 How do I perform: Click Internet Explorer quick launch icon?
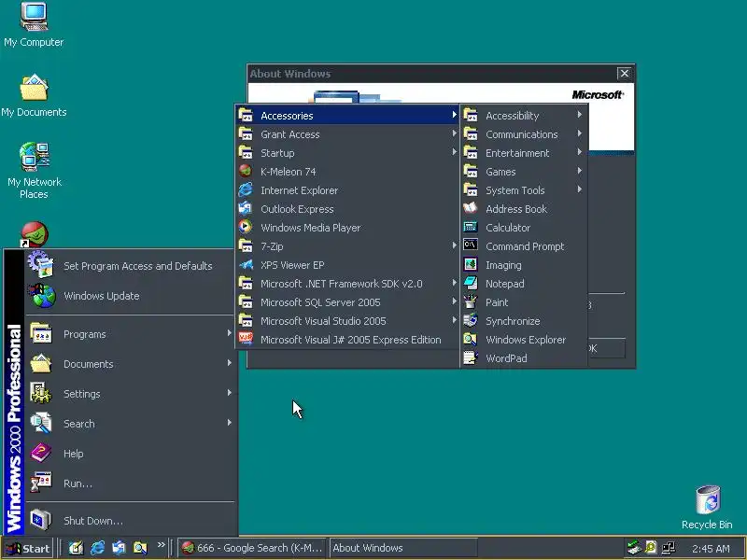[x=98, y=548]
